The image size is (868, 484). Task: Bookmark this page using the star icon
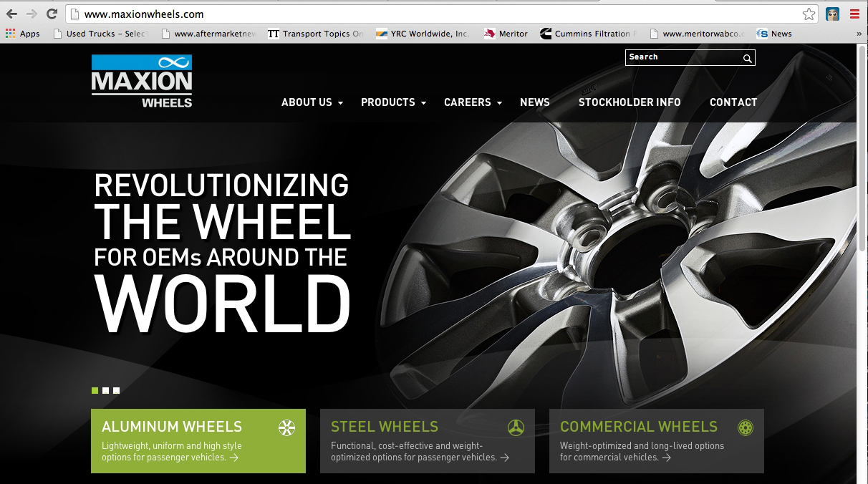coord(809,13)
